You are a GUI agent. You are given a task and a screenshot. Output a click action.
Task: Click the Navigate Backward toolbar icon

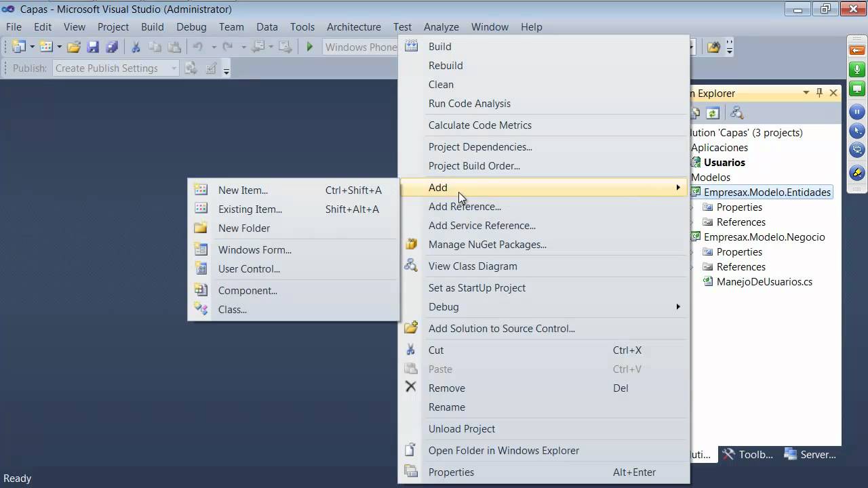[x=258, y=47]
